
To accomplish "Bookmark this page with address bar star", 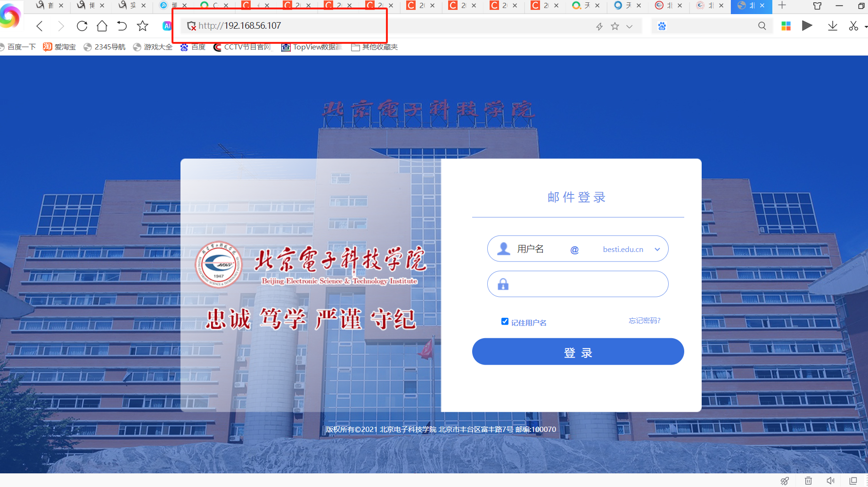I will tap(615, 26).
